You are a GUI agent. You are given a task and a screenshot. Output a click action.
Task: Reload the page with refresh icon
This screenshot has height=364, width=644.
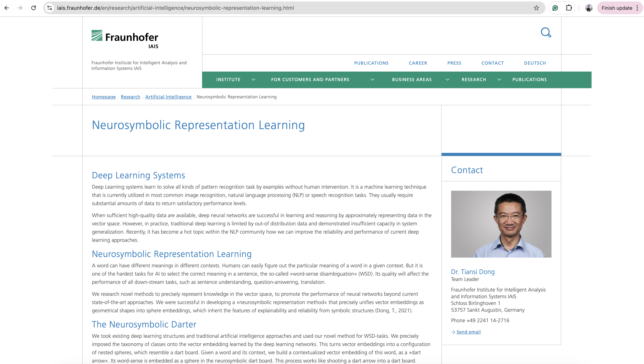pyautogui.click(x=34, y=8)
